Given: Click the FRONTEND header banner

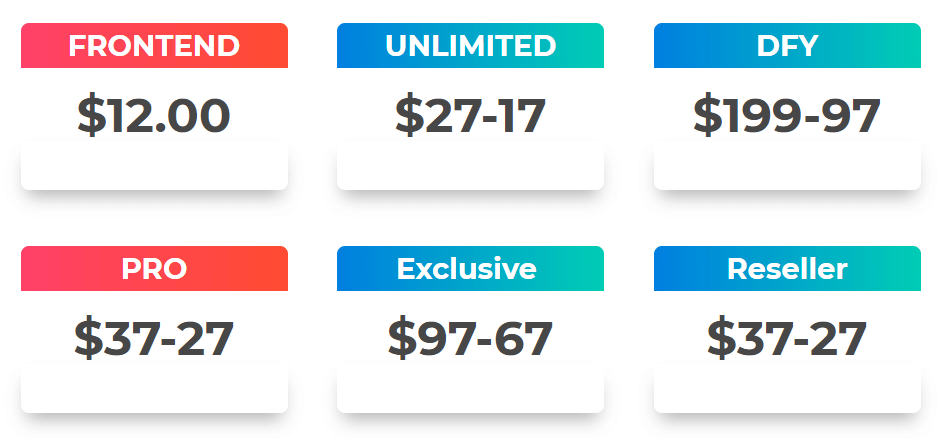Looking at the screenshot, I should pos(154,46).
